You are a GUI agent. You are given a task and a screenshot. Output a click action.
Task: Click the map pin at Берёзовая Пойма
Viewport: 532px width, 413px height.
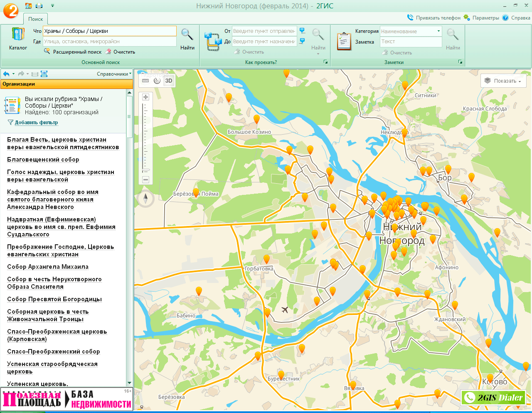click(x=196, y=192)
